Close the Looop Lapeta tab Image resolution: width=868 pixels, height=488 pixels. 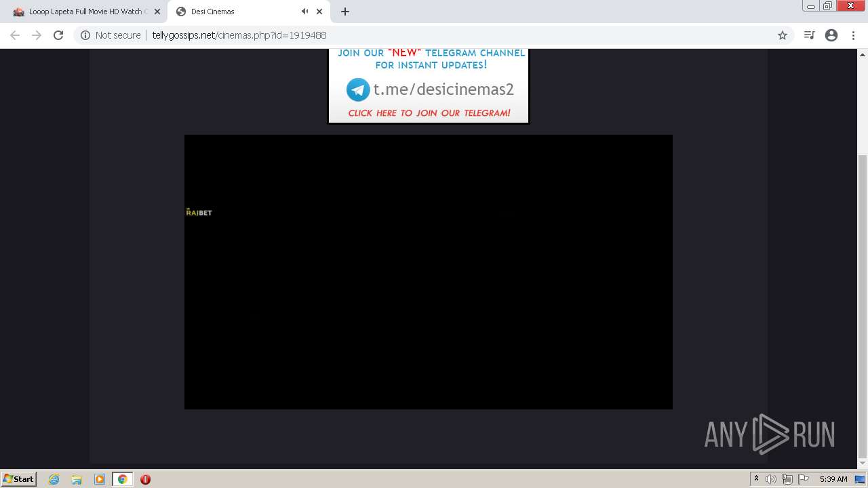[x=157, y=12]
